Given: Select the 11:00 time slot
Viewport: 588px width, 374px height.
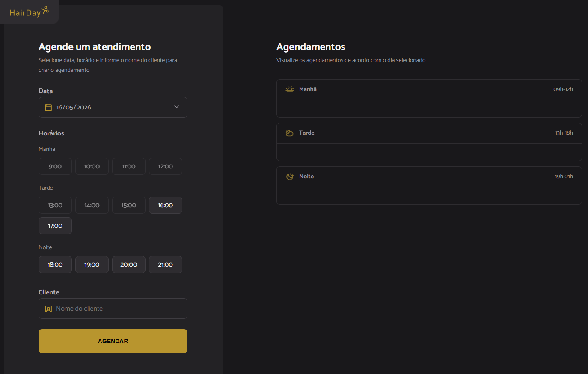Looking at the screenshot, I should [x=129, y=166].
